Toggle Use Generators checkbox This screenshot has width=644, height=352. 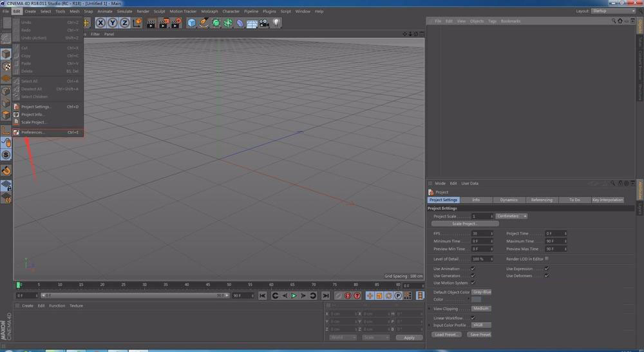click(x=473, y=275)
